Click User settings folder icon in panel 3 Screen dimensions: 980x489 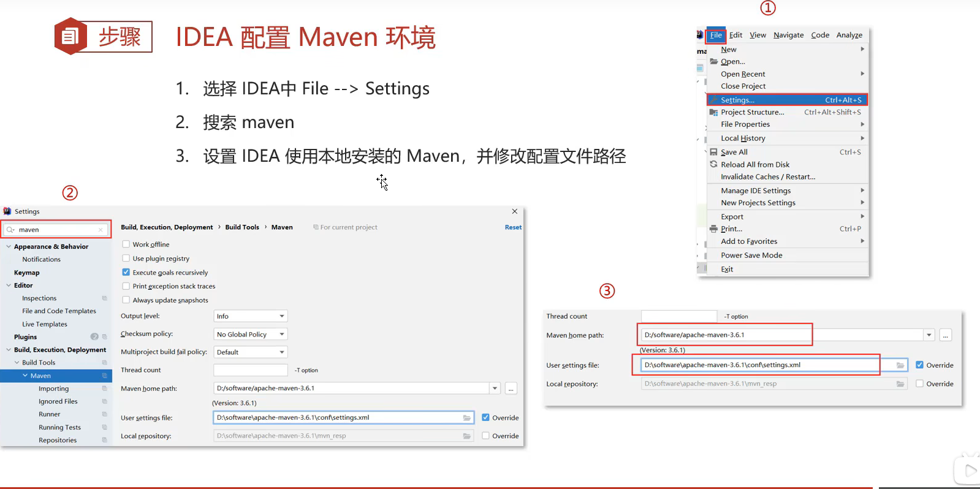click(x=900, y=365)
